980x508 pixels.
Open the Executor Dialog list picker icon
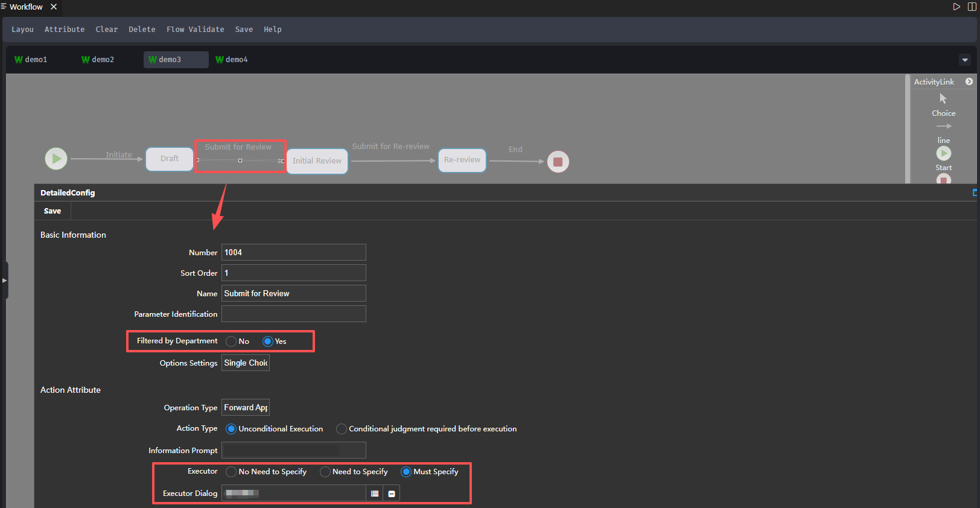click(x=375, y=494)
